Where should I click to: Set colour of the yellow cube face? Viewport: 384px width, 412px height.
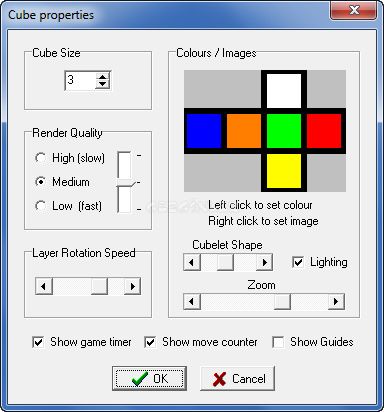[284, 171]
